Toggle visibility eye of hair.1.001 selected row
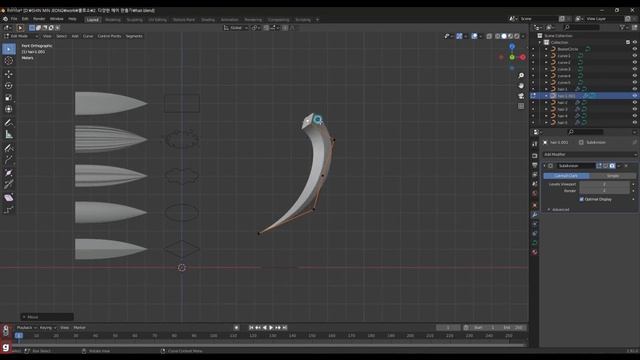Viewport: 640px width, 360px height. [x=634, y=96]
